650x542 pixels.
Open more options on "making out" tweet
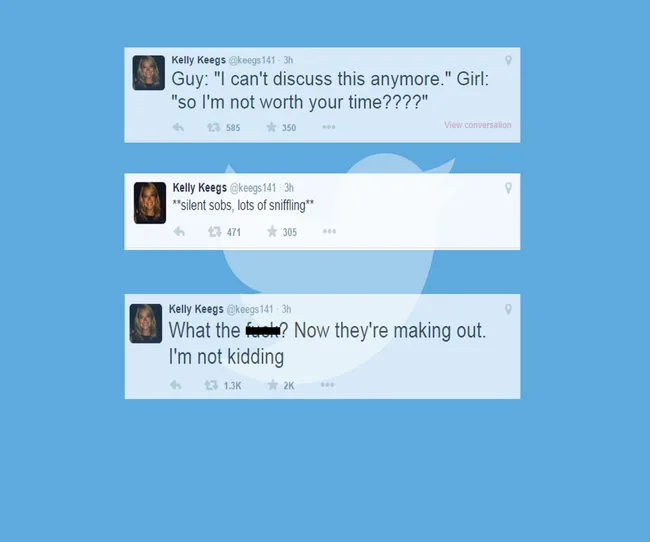coord(327,385)
